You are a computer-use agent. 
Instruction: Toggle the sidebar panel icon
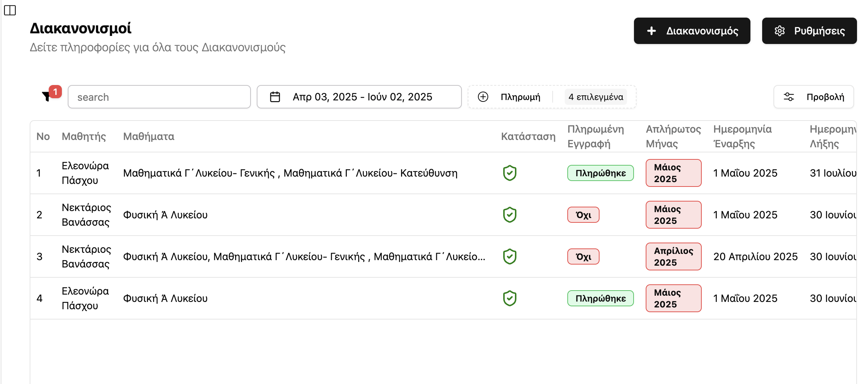pos(10,10)
